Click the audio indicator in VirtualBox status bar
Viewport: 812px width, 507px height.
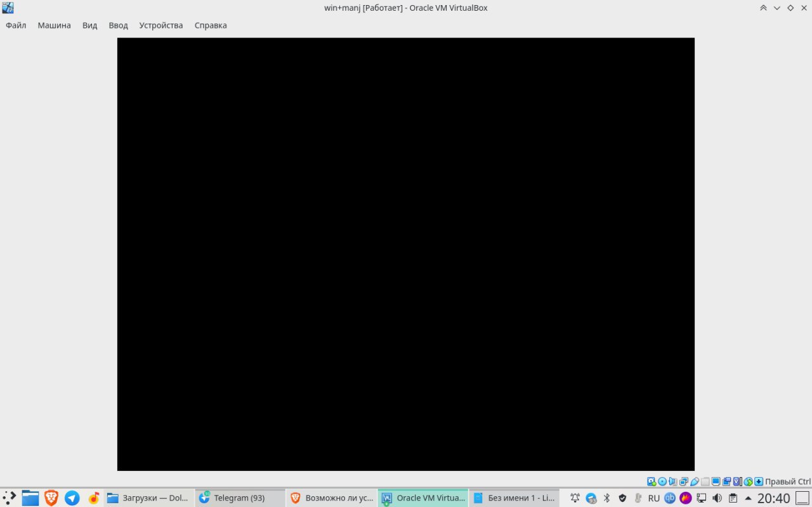point(673,482)
